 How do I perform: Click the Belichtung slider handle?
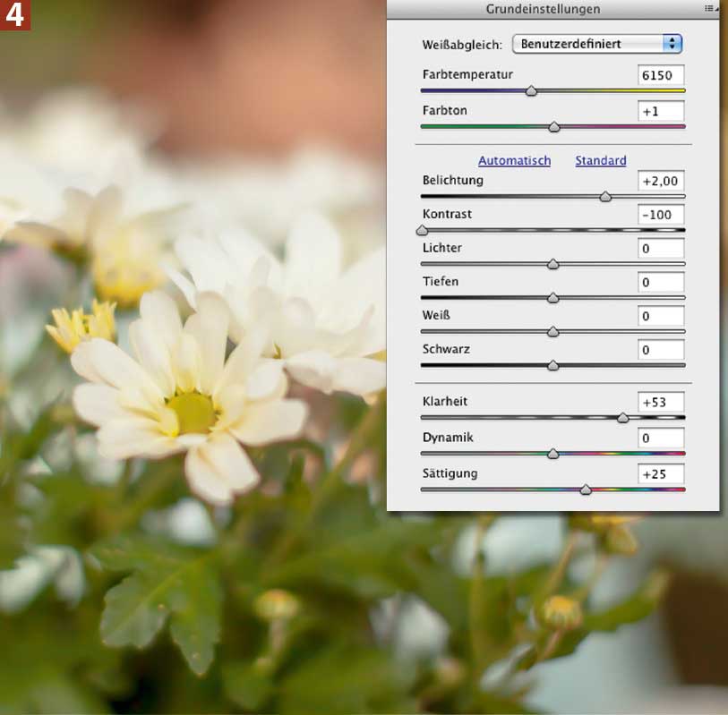(x=605, y=197)
